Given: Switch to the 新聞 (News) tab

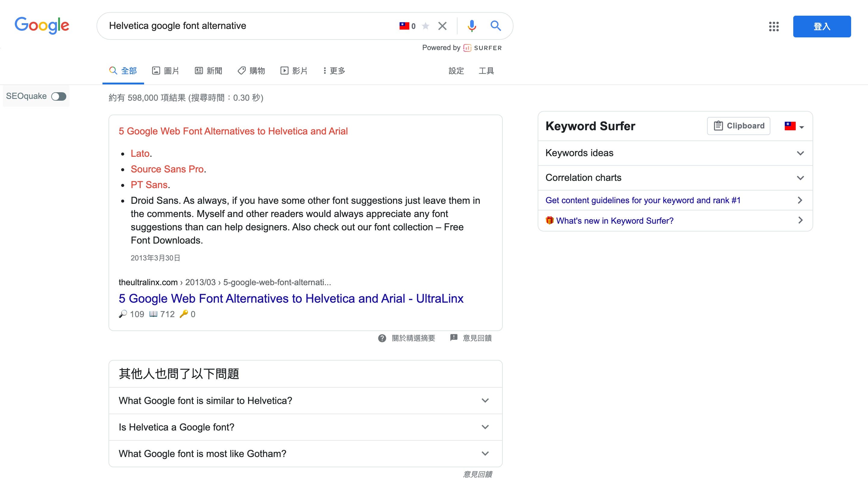Looking at the screenshot, I should click(x=208, y=71).
